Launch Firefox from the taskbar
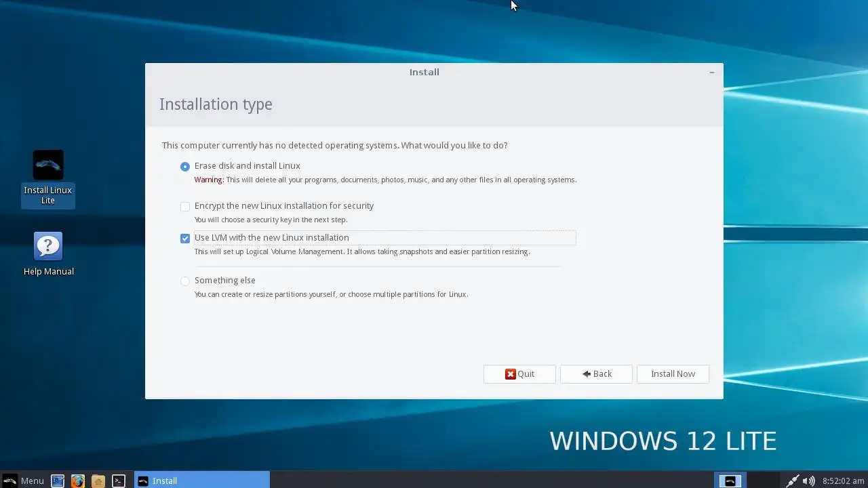Viewport: 868px width, 488px height. pyautogui.click(x=78, y=481)
